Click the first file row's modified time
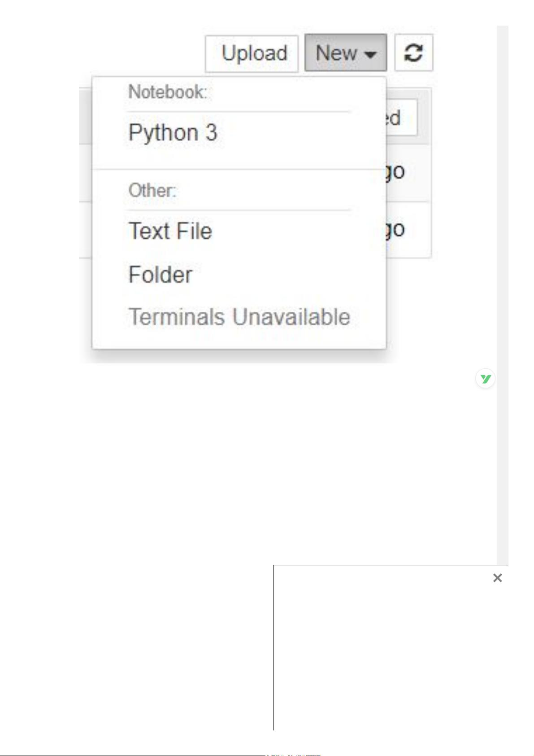Screen dimensions: 534x756 pos(395,172)
